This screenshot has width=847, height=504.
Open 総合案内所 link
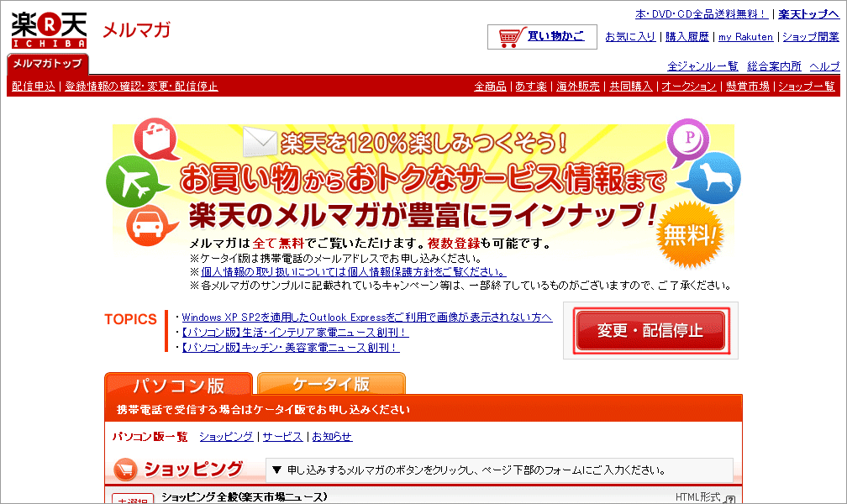[x=774, y=66]
